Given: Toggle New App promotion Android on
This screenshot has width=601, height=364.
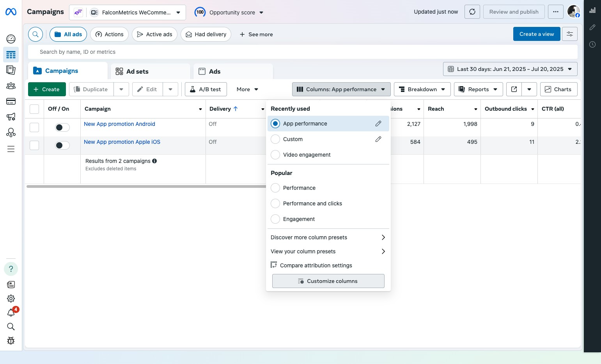Looking at the screenshot, I should point(62,127).
